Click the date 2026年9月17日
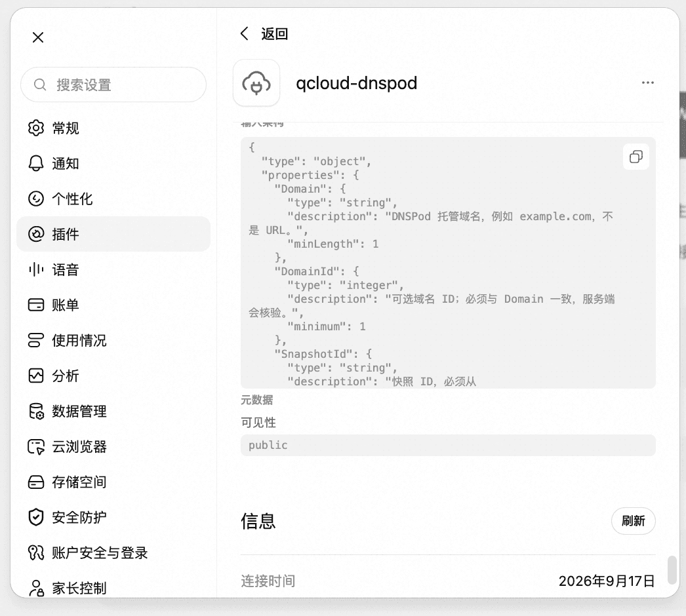This screenshot has width=686, height=616. coord(607,581)
